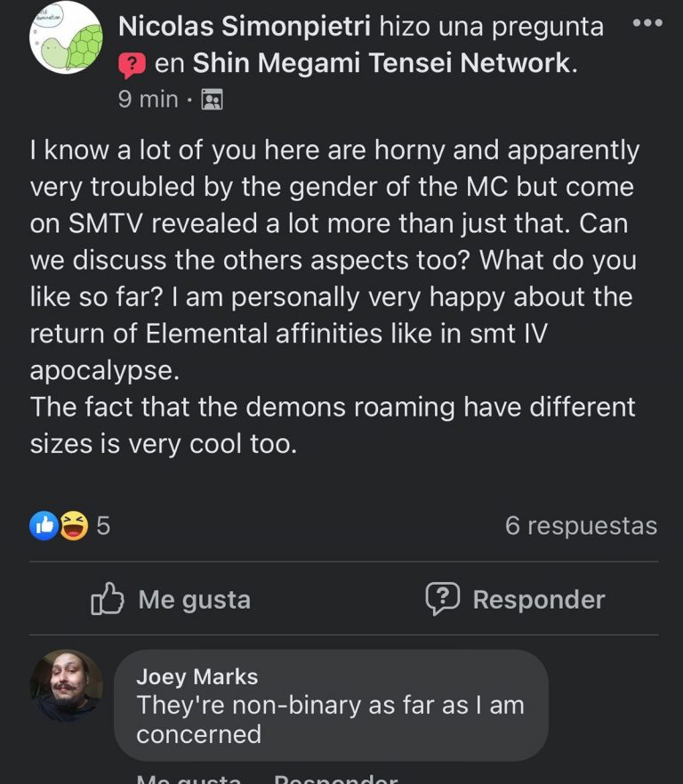The image size is (683, 784).
Task: Click the red question badge icon
Action: [132, 64]
